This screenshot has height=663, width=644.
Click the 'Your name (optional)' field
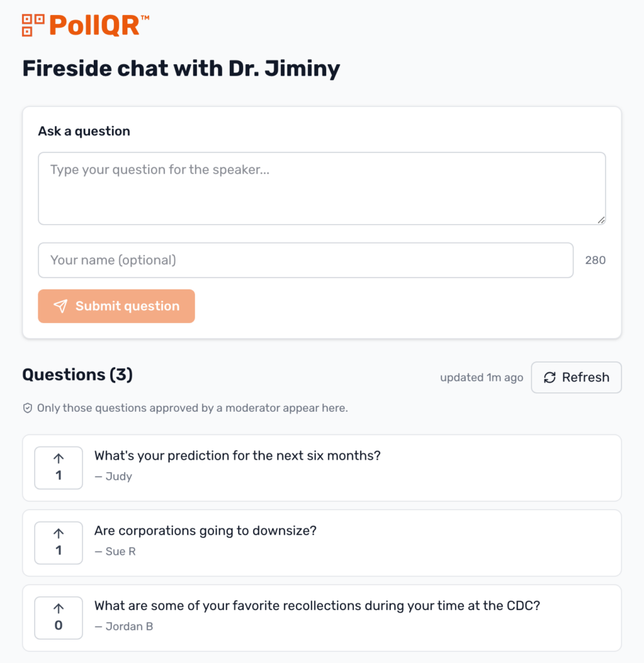(305, 260)
